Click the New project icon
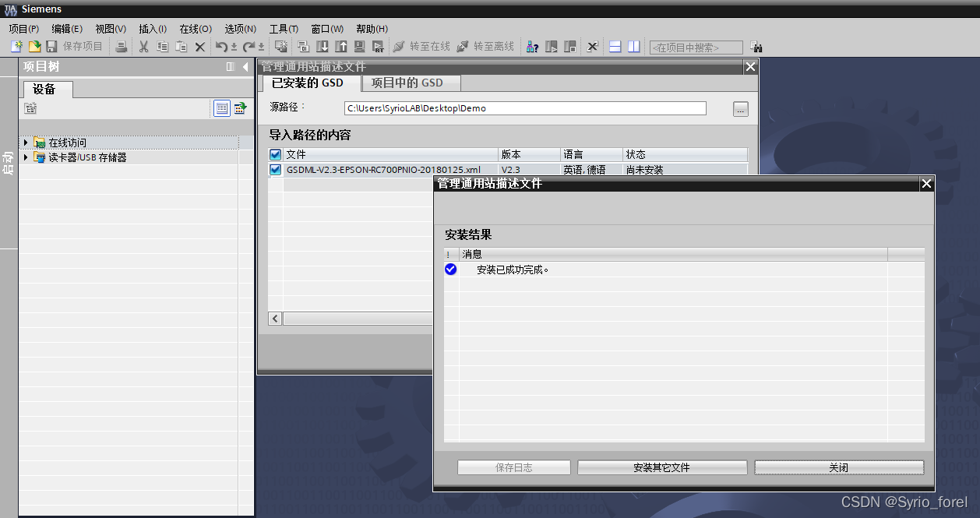Viewport: 980px width, 518px height. (16, 47)
